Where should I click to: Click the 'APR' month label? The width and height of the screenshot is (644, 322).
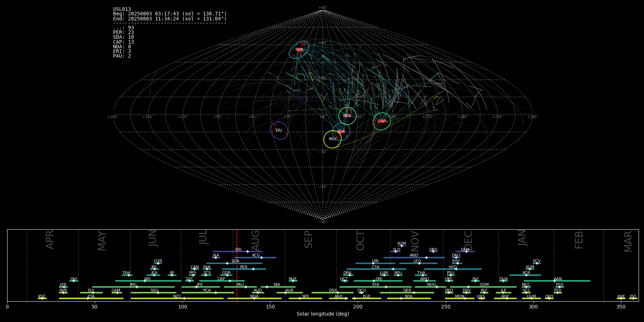click(50, 240)
